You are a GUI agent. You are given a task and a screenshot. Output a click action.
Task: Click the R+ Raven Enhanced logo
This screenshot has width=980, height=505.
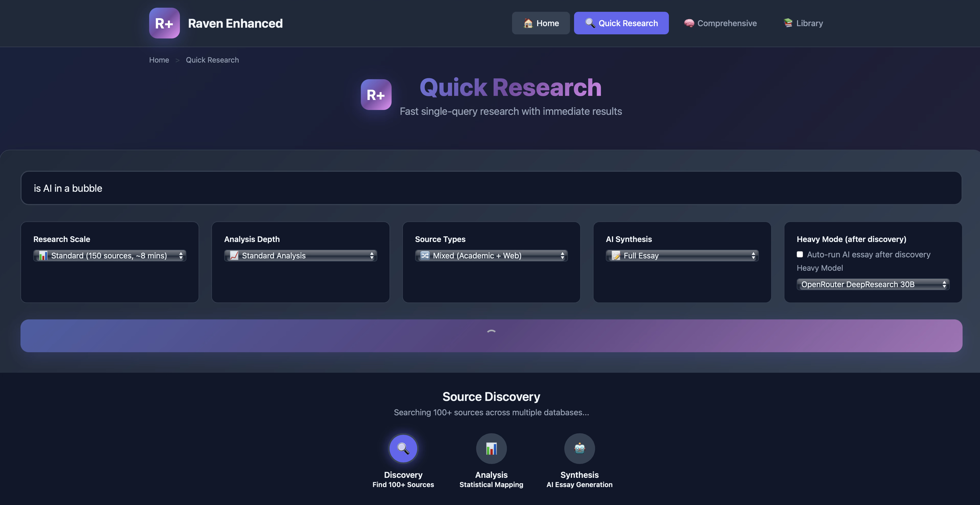pos(164,23)
